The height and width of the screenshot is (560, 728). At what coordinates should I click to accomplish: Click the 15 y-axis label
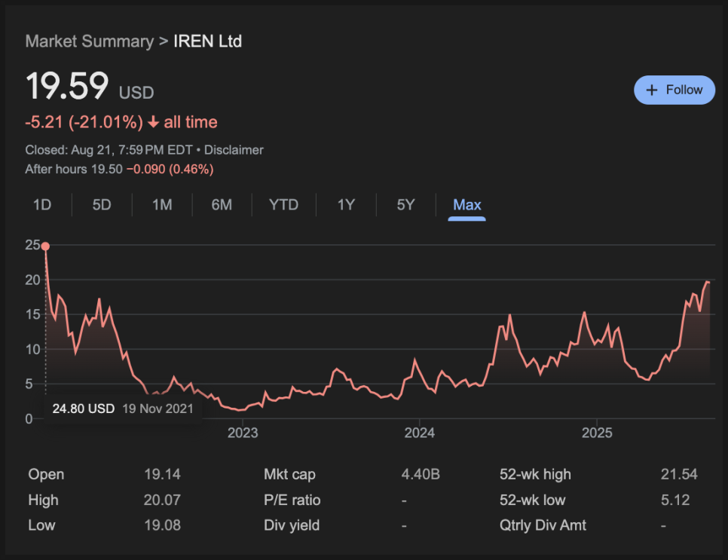click(x=32, y=314)
